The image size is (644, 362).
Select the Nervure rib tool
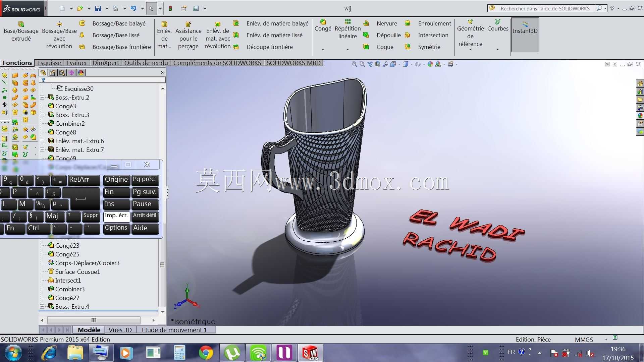[380, 23]
